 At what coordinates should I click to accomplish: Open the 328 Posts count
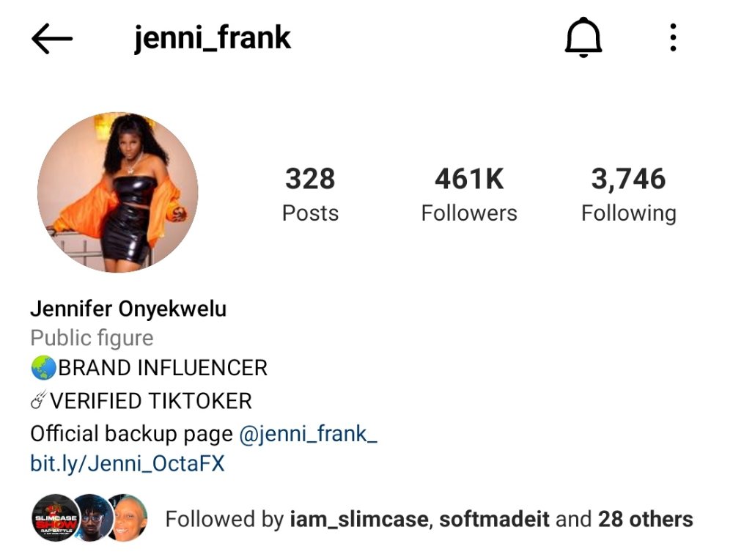point(310,194)
